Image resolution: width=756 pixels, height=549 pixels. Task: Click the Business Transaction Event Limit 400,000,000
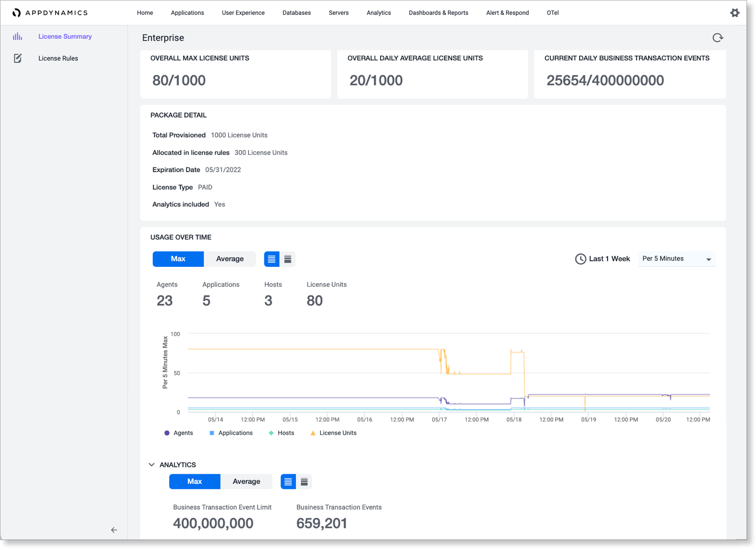pos(213,523)
